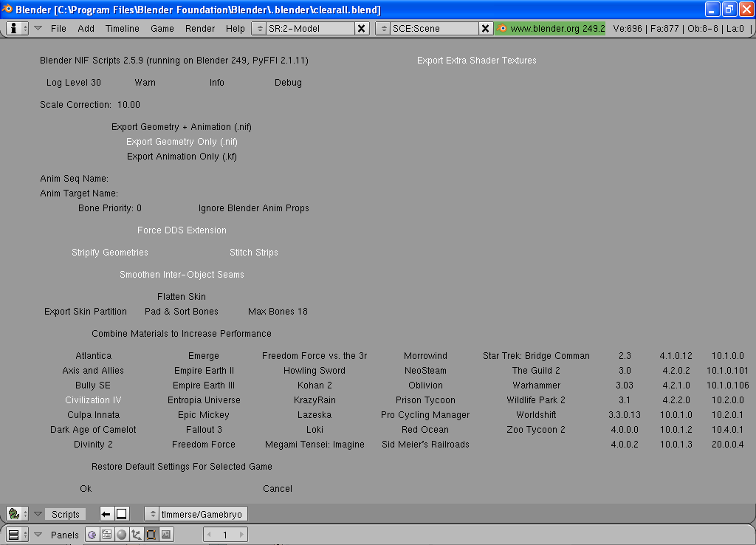Click the Blender logo beside www.blender.org
This screenshot has height=545, width=756.
pos(502,29)
